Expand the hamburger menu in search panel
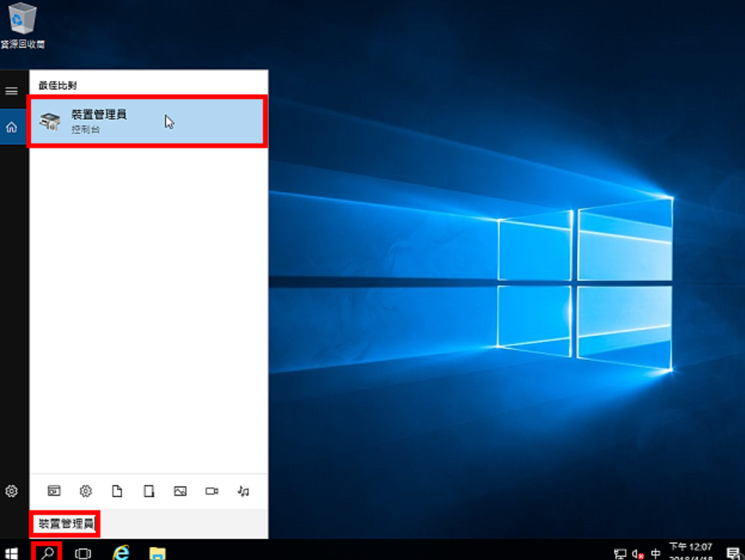The height and width of the screenshot is (560, 745). [11, 91]
